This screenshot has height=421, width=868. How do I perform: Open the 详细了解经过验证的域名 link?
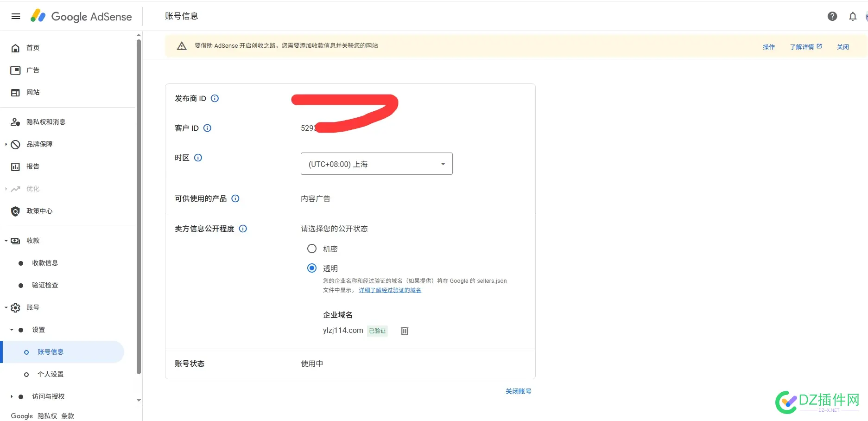(390, 290)
